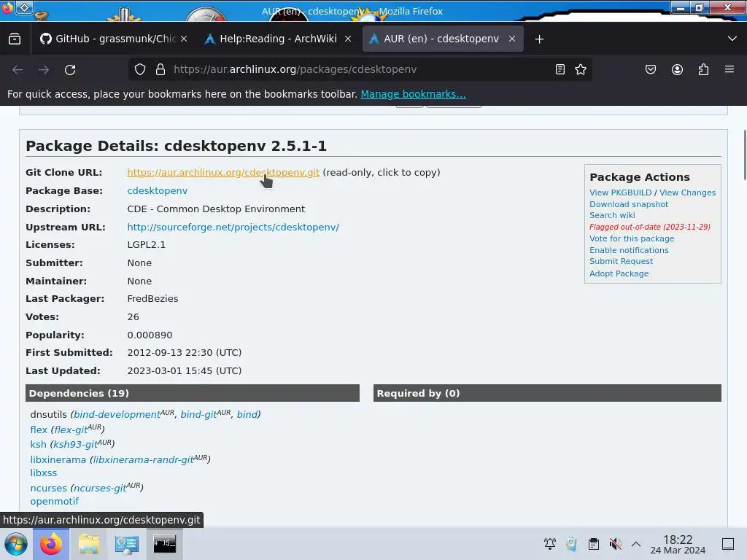747x560 pixels.
Task: Open the bind dependency link
Action: [x=247, y=414]
